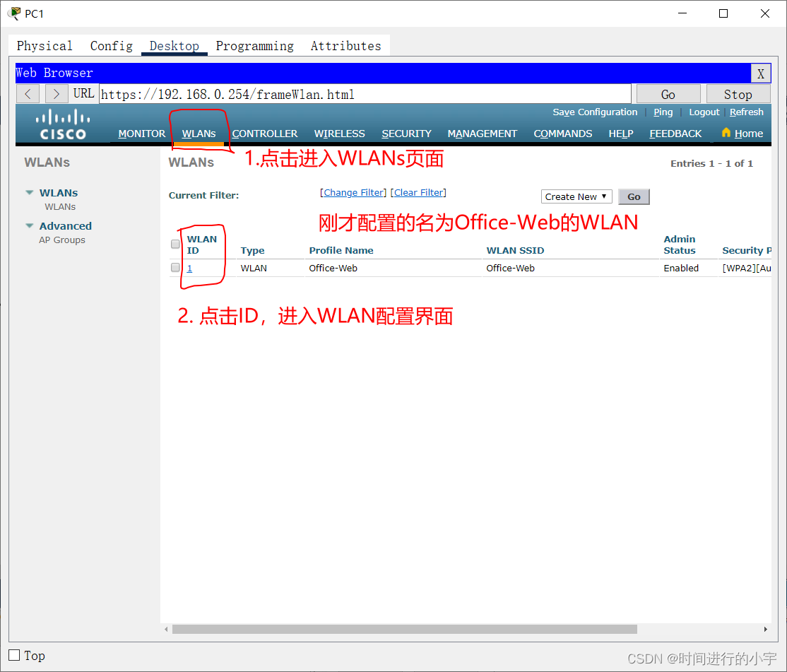This screenshot has height=672, width=787.
Task: Click inside the URL address field
Action: 353,93
